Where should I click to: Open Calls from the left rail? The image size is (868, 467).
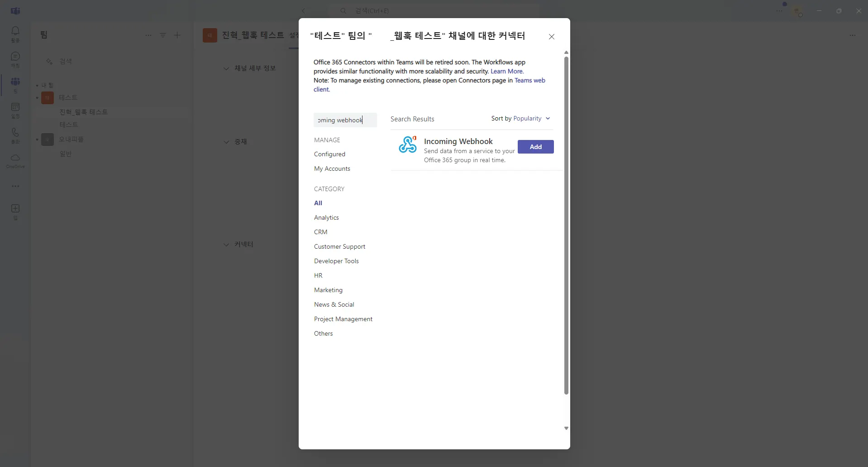click(15, 135)
